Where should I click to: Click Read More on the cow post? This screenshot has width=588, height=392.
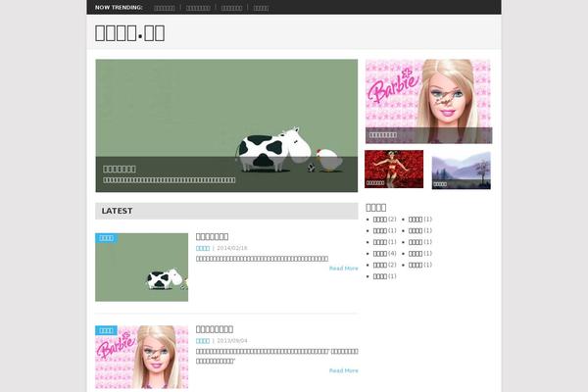point(344,269)
